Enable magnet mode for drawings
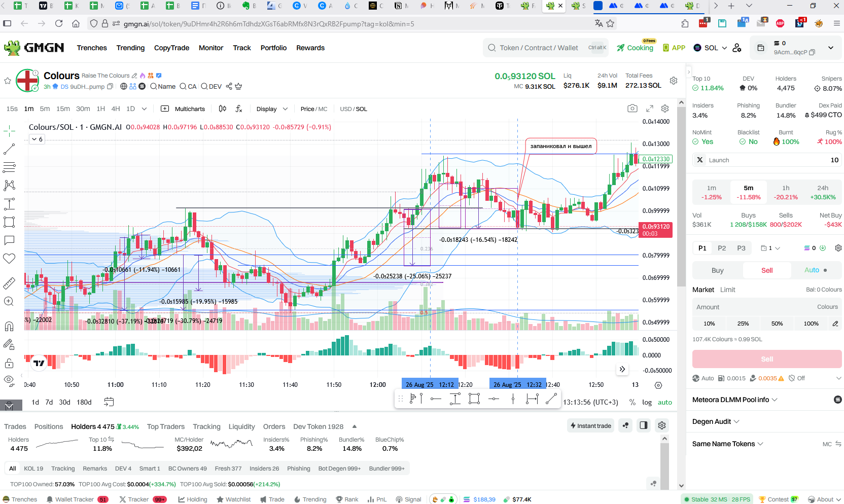 [x=9, y=326]
